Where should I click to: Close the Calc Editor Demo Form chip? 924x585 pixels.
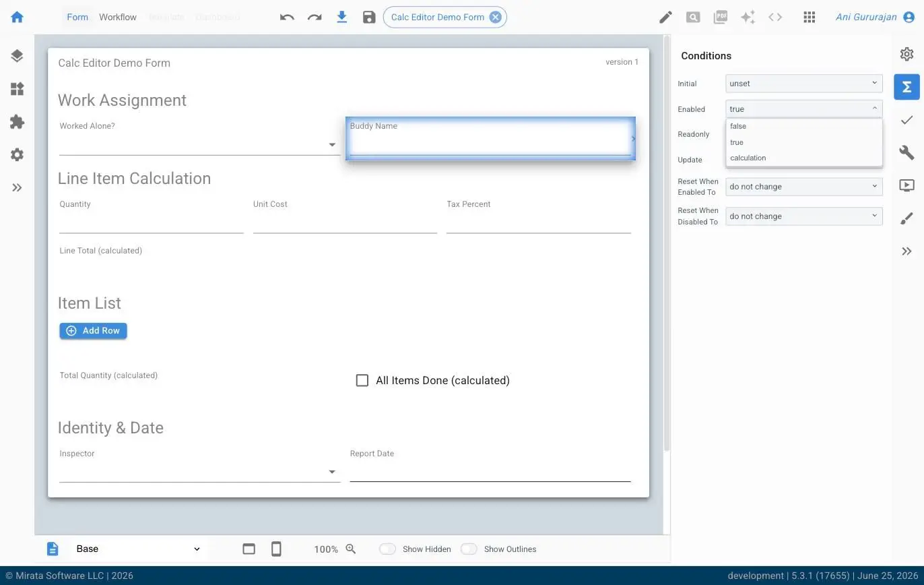pyautogui.click(x=496, y=17)
